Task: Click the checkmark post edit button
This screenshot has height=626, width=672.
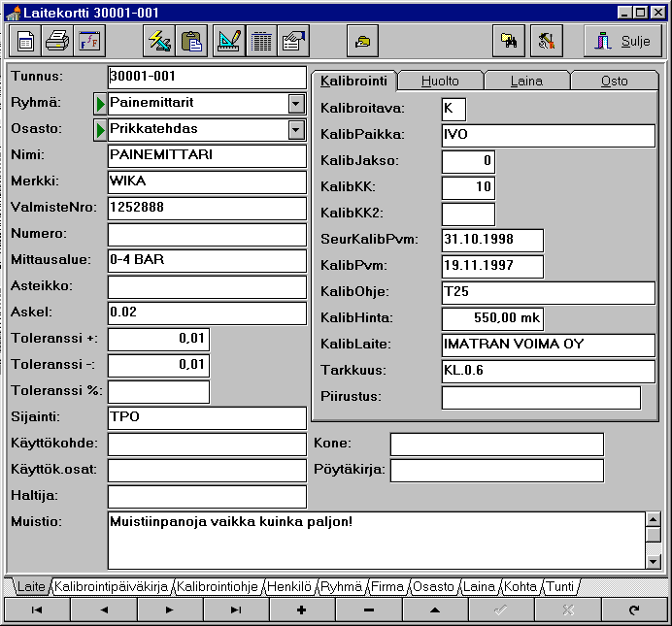Action: click(x=501, y=610)
